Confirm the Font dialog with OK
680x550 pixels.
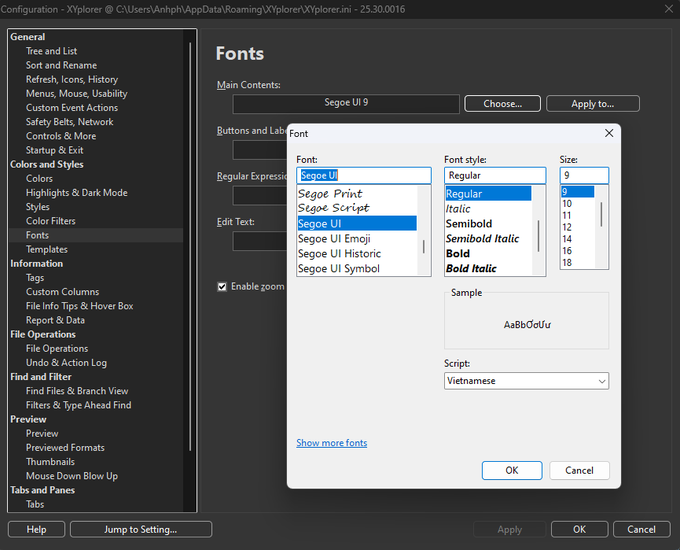512,470
